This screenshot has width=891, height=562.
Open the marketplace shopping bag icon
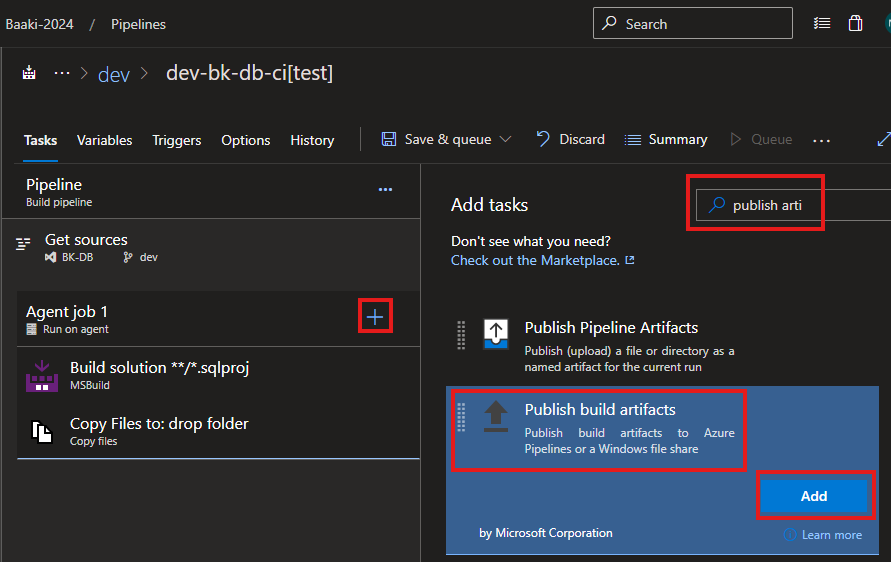point(855,23)
